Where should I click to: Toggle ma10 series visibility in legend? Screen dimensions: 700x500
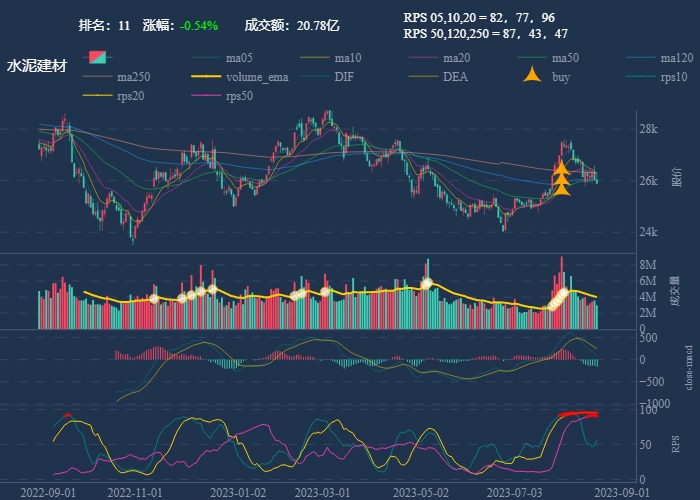pos(347,58)
